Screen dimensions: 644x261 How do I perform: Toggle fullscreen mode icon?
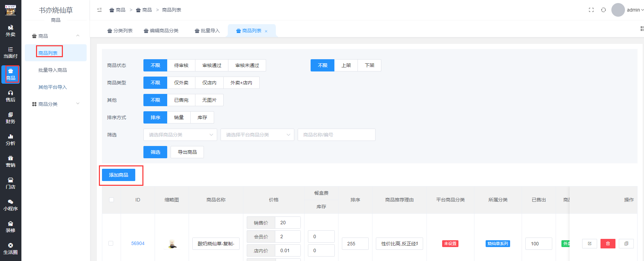[591, 10]
